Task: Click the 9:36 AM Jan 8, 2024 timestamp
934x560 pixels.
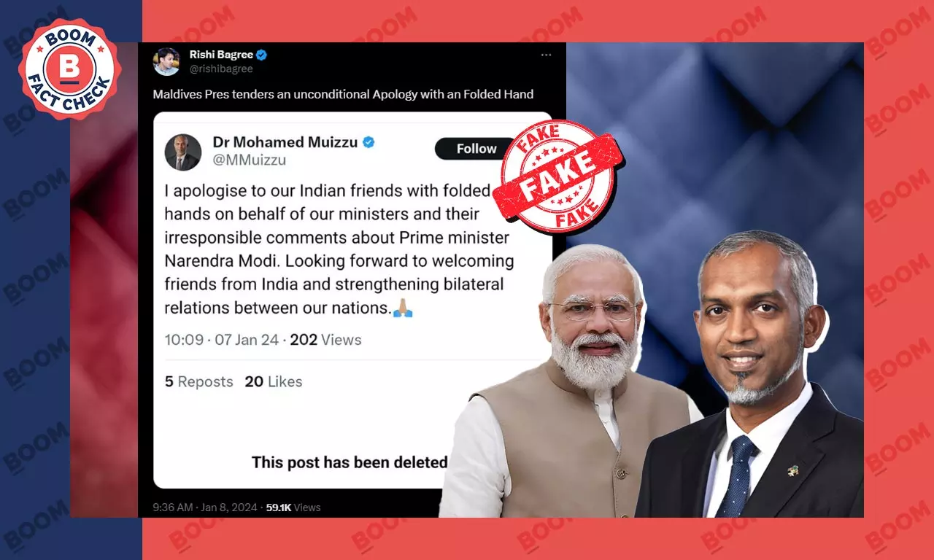Action: coord(205,507)
